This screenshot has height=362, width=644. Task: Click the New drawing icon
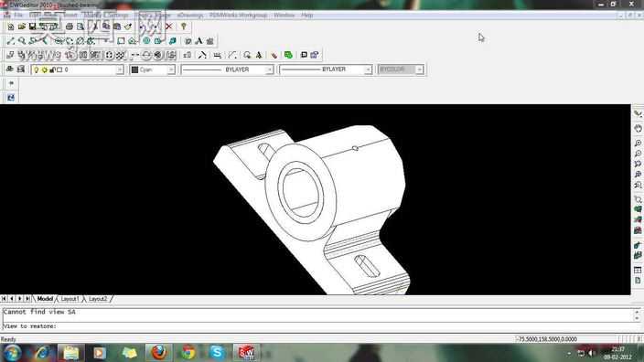pos(11,27)
